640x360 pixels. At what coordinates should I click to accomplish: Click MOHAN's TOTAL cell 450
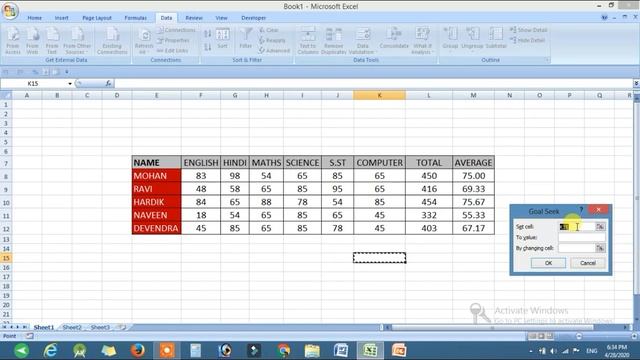click(429, 176)
